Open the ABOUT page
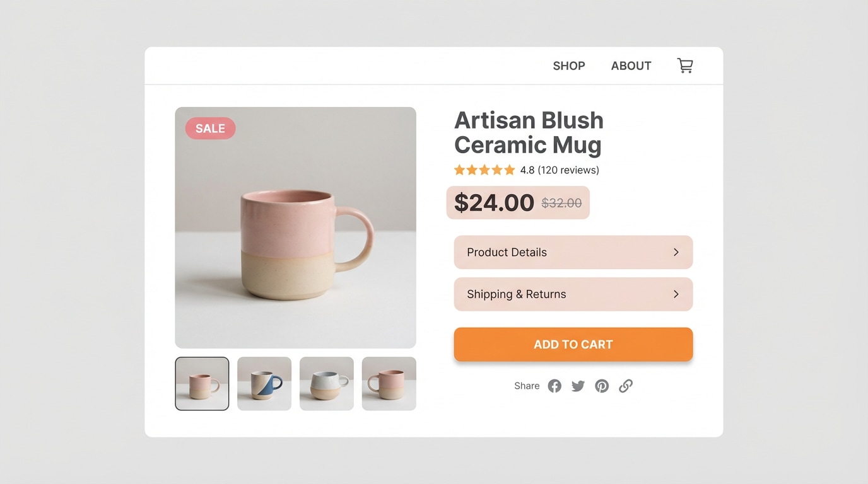This screenshot has width=868, height=484. (x=631, y=65)
